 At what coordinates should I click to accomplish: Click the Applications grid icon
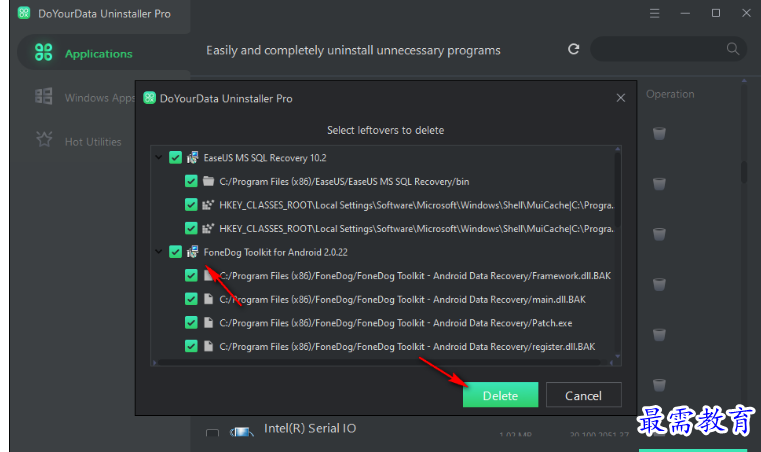44,52
